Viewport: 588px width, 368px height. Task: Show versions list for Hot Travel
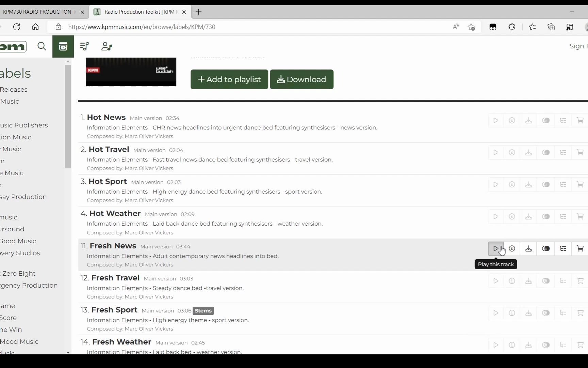563,152
